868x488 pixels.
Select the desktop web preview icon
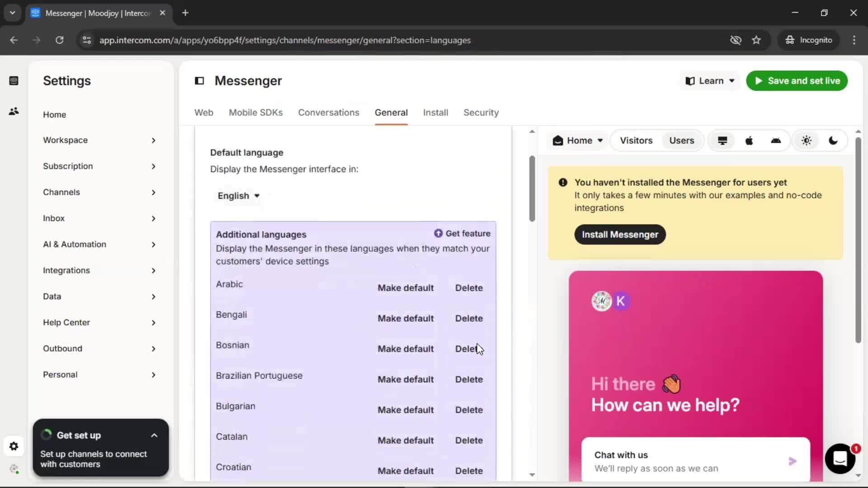[x=722, y=141]
